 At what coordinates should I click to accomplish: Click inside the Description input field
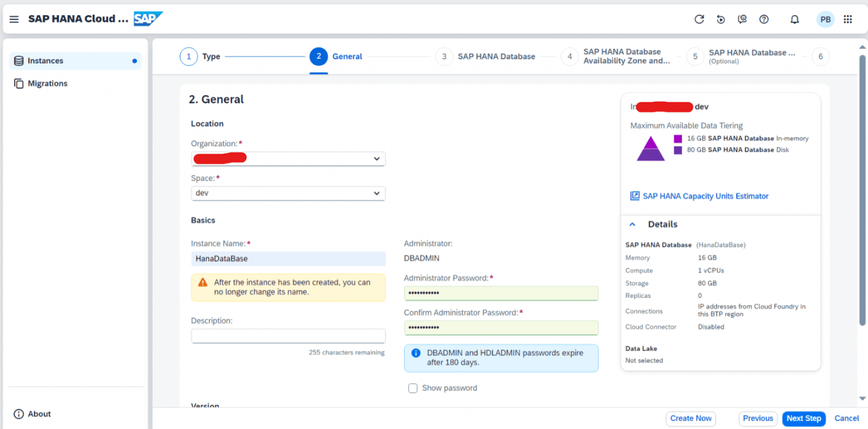point(288,336)
